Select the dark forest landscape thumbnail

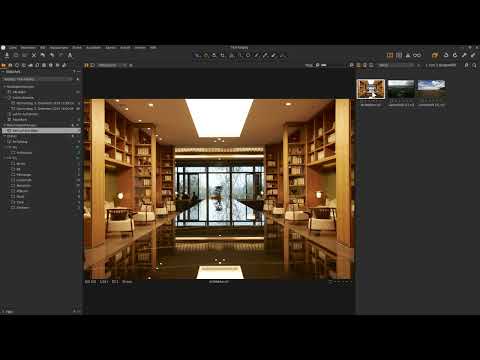(401, 89)
